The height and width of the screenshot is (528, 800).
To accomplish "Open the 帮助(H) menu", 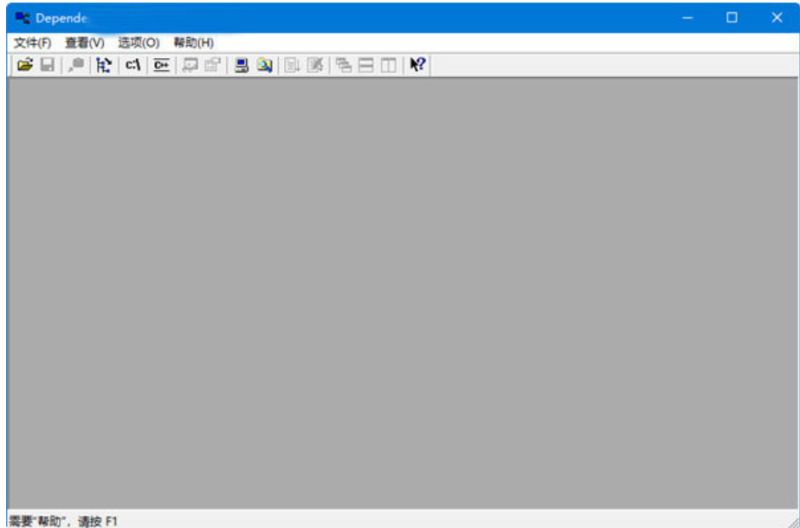I will tap(194, 43).
